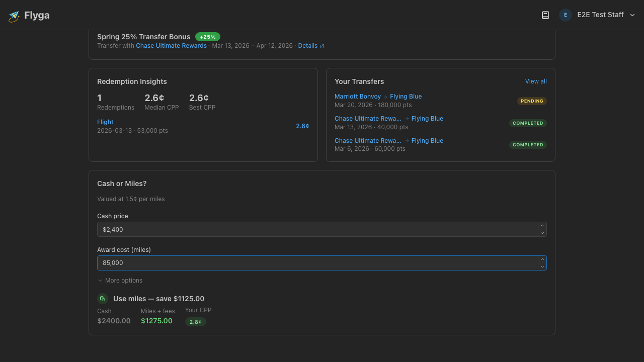Click the Mar 6, 2026 · 60,000 pts text
This screenshot has height=362, width=644.
click(x=370, y=149)
